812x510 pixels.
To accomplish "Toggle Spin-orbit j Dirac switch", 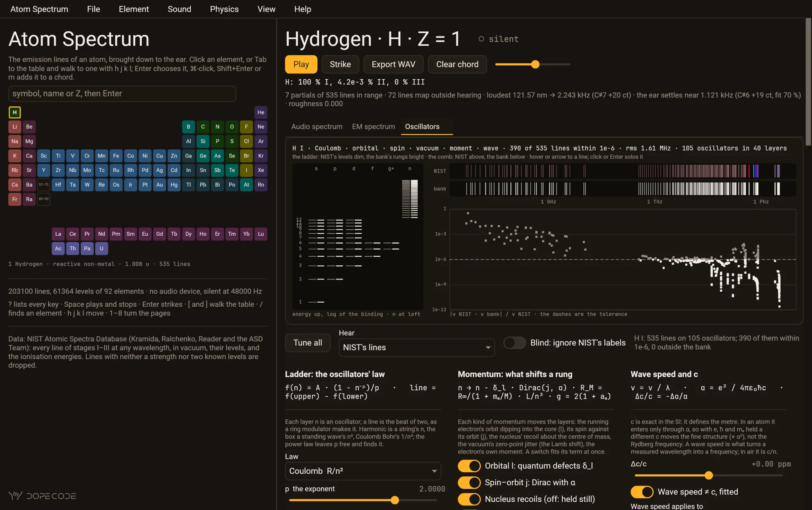I will coord(469,482).
